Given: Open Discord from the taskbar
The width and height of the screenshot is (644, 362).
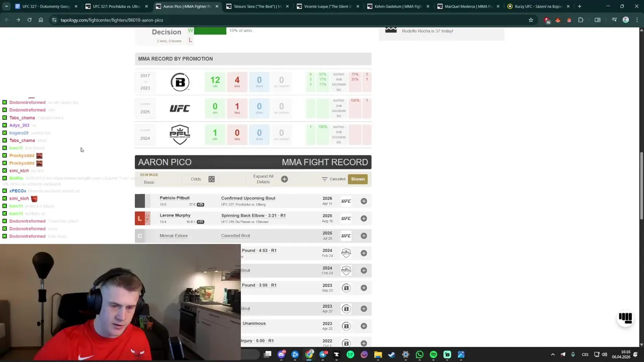Looking at the screenshot, I should pos(281,354).
